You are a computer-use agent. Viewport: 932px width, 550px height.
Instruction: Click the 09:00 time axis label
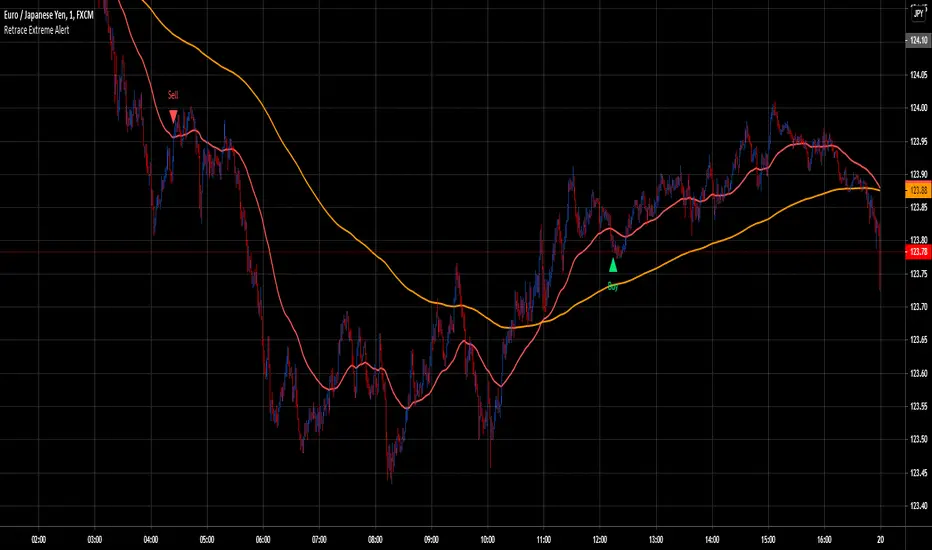pyautogui.click(x=432, y=540)
